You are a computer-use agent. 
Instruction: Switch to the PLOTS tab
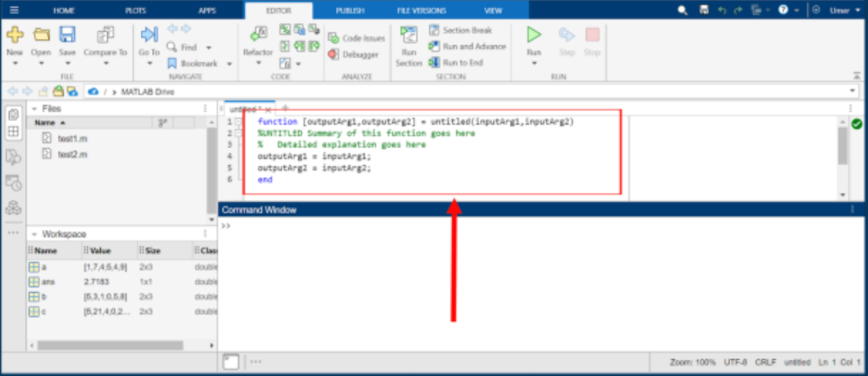[135, 10]
